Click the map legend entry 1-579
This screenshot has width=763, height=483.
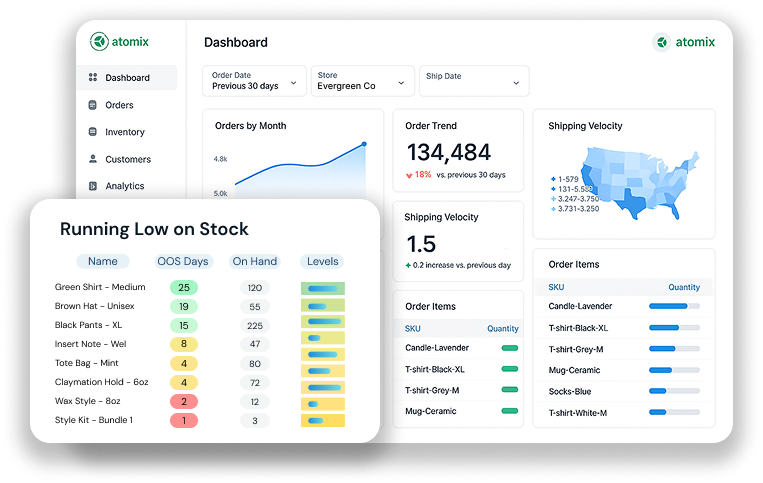(x=564, y=179)
